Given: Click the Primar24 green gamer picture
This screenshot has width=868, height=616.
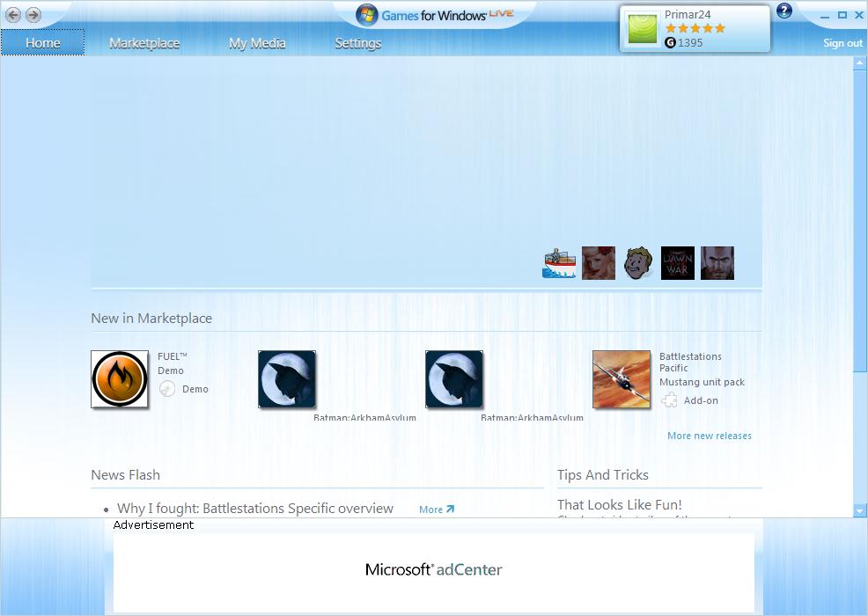Looking at the screenshot, I should 642,29.
